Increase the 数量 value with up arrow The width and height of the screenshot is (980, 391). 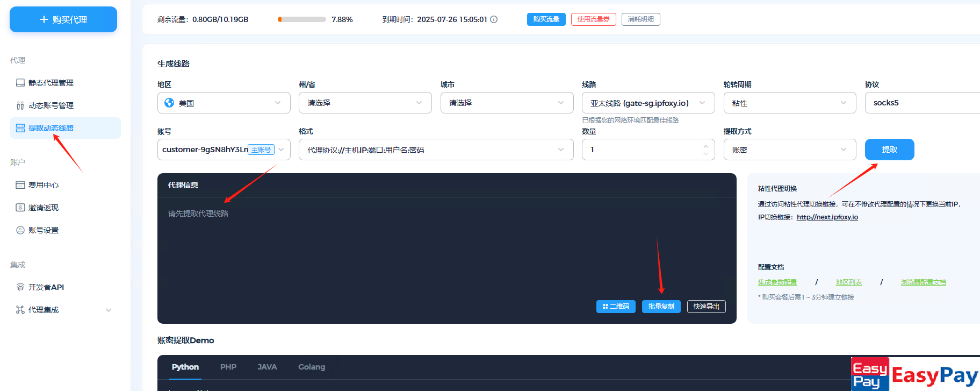pyautogui.click(x=705, y=146)
